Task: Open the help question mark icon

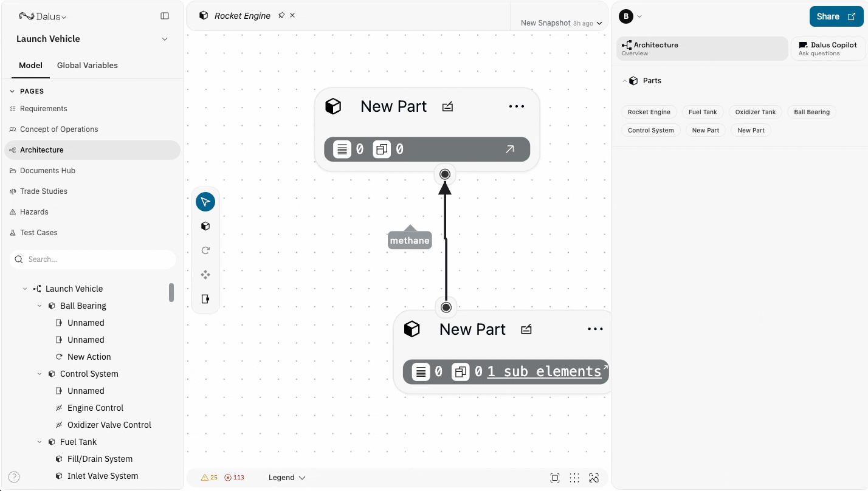Action: tap(14, 477)
